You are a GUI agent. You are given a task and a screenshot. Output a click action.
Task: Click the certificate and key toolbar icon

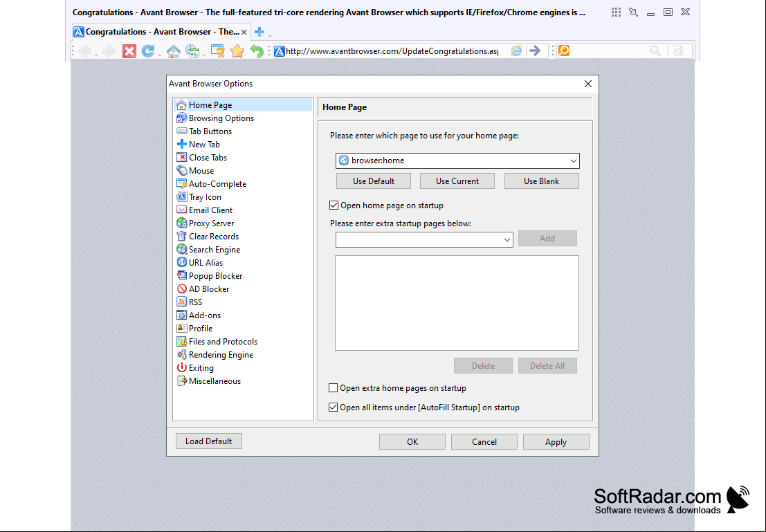pyautogui.click(x=217, y=51)
